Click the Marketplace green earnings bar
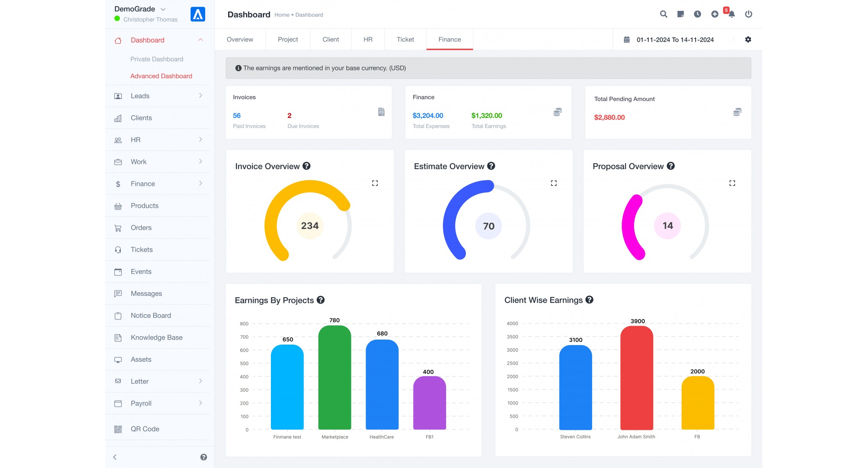 click(335, 377)
